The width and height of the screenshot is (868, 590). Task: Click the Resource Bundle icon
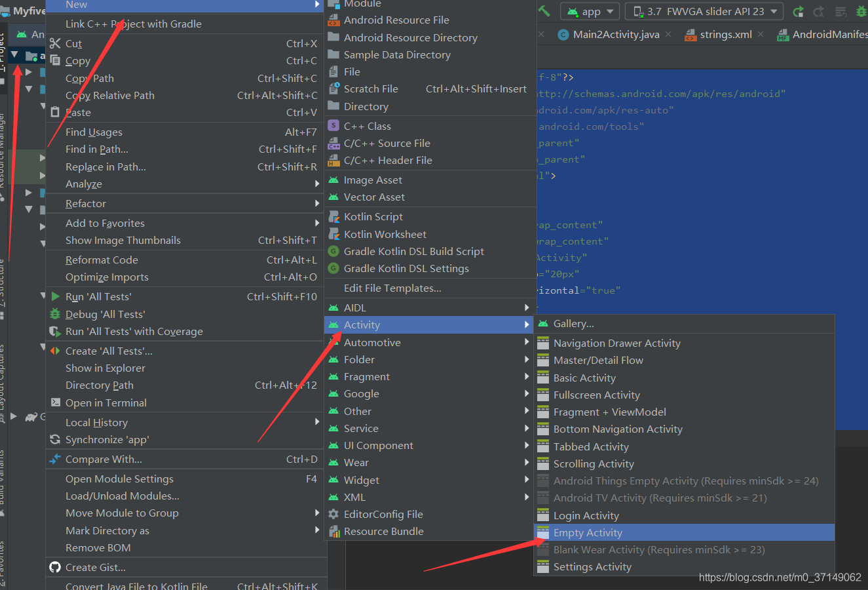tap(333, 531)
